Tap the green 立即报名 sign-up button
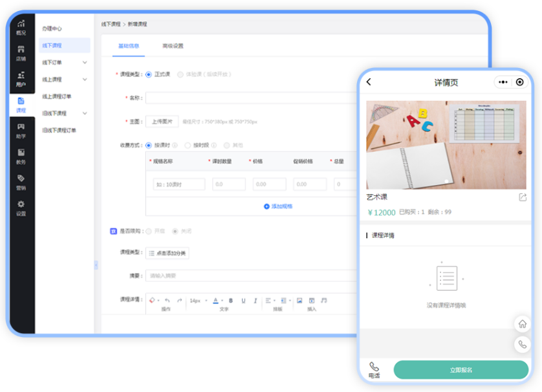The width and height of the screenshot is (542, 392). (461, 370)
